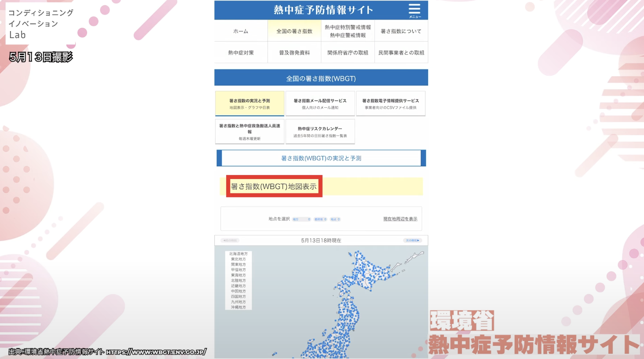Open the hamburger メニュー icon
This screenshot has width=644, height=359.
[414, 11]
